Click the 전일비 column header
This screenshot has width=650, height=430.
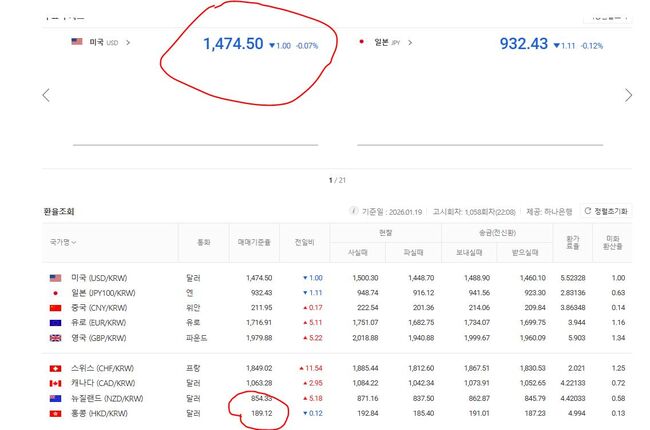point(307,243)
